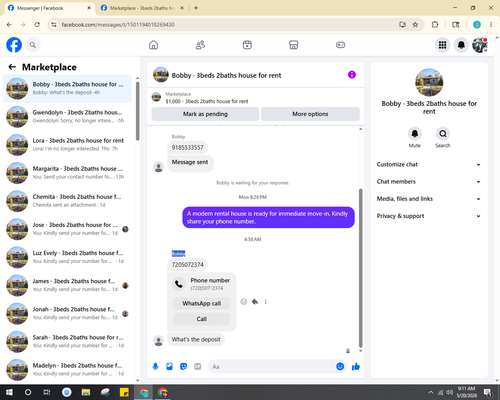
Task: Open the Friends icon in top navigation
Action: click(200, 45)
